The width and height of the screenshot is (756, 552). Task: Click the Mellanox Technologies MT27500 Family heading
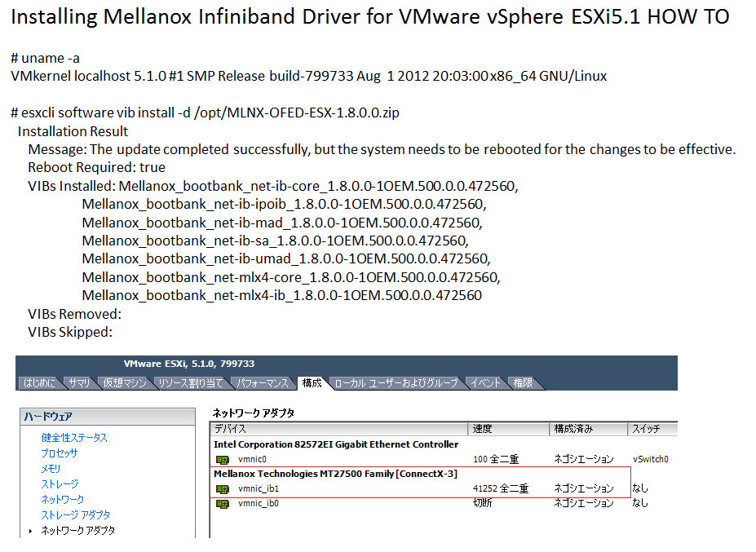tap(335, 474)
